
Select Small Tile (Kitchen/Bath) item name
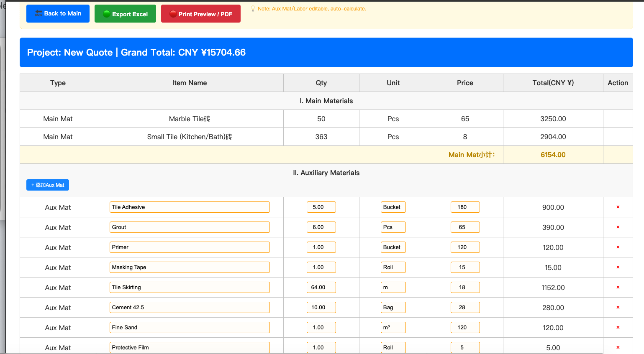190,137
